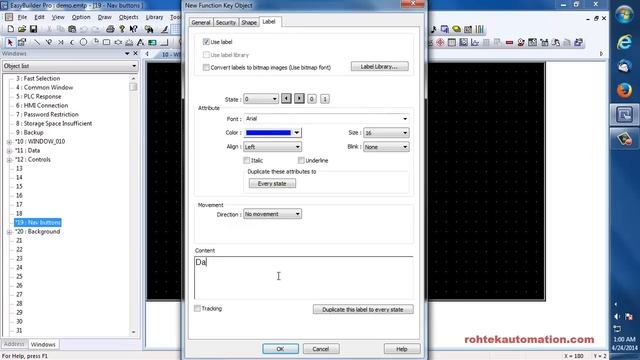The width and height of the screenshot is (640, 360).
Task: Click the find and replace binoculars icon
Action: [x=149, y=29]
